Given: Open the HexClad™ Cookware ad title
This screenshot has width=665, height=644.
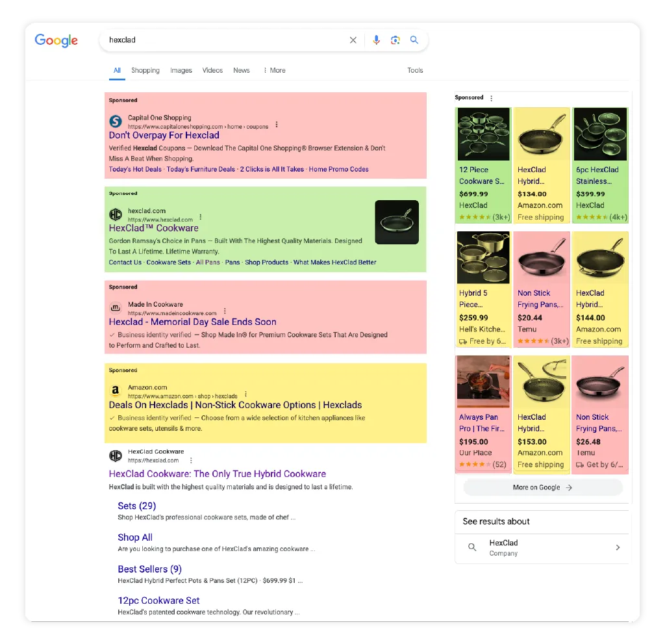Looking at the screenshot, I should pyautogui.click(x=153, y=228).
